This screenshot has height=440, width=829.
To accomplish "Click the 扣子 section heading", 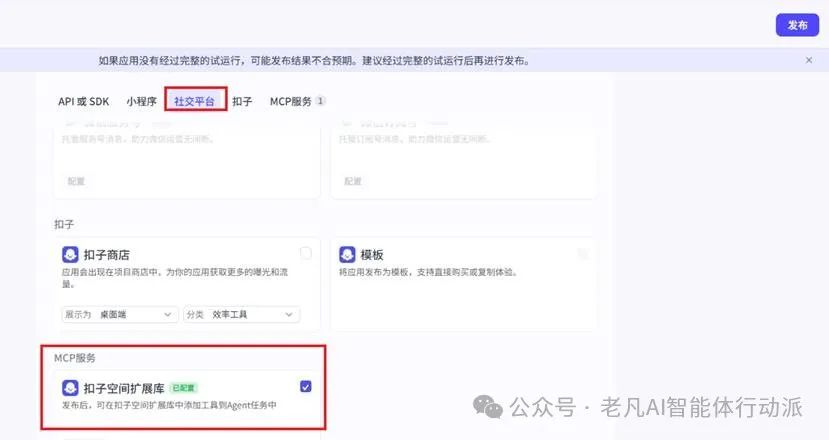I will (x=64, y=224).
